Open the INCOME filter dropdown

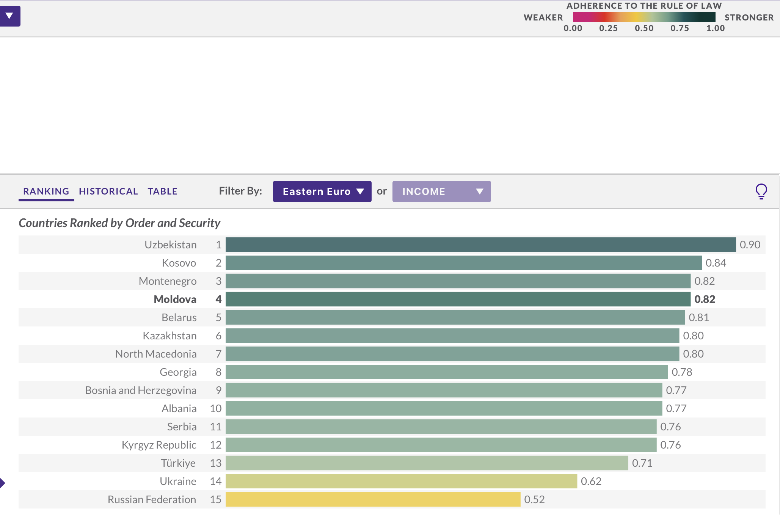click(x=441, y=191)
